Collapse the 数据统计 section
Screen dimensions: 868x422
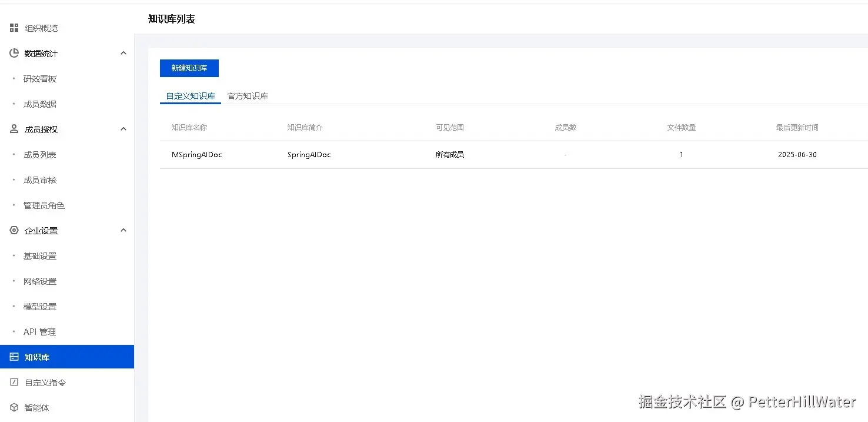[x=123, y=53]
